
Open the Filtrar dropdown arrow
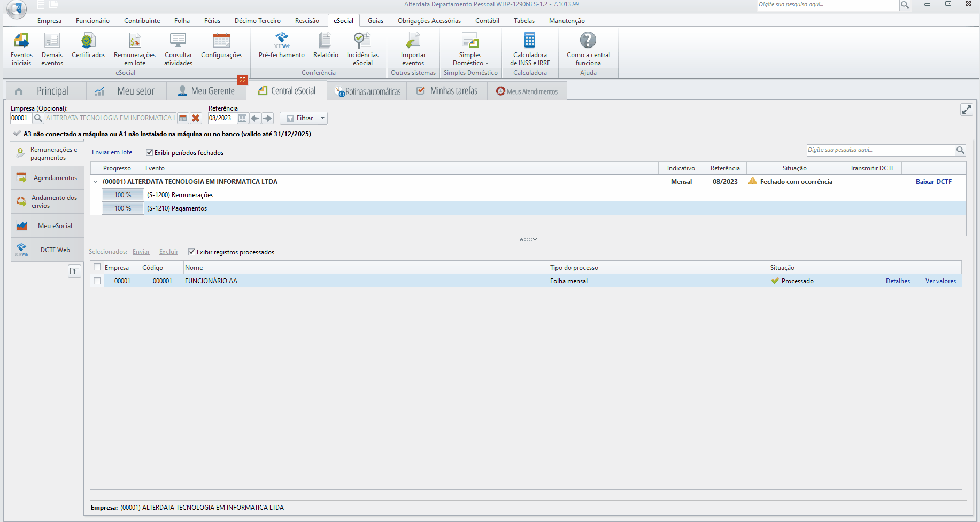click(322, 118)
